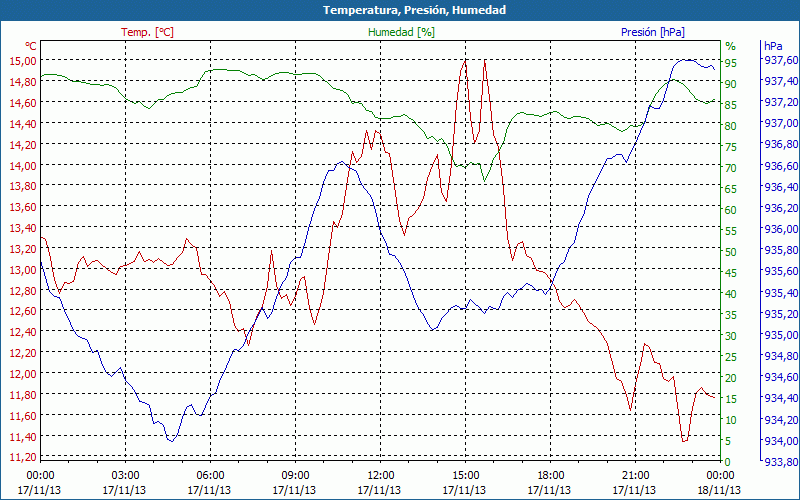Click the '12:00' time axis label
The height and width of the screenshot is (500, 800).
tap(380, 476)
